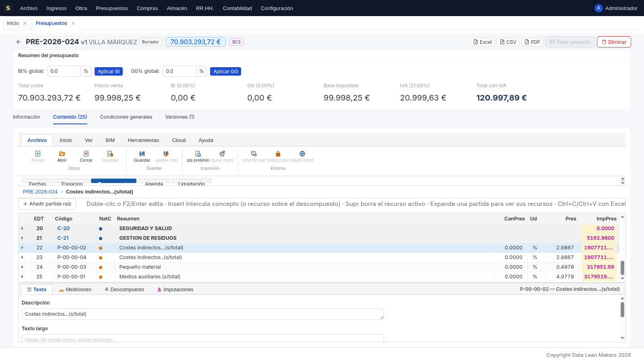Click Añadir partida raíz button

click(x=47, y=204)
